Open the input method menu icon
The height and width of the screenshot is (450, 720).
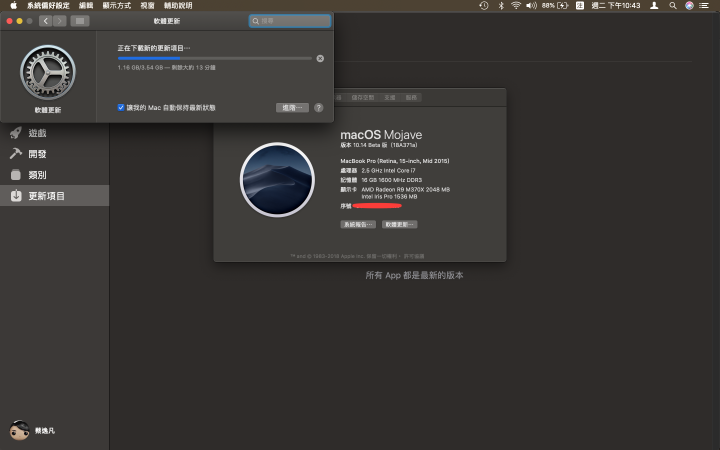(x=580, y=6)
